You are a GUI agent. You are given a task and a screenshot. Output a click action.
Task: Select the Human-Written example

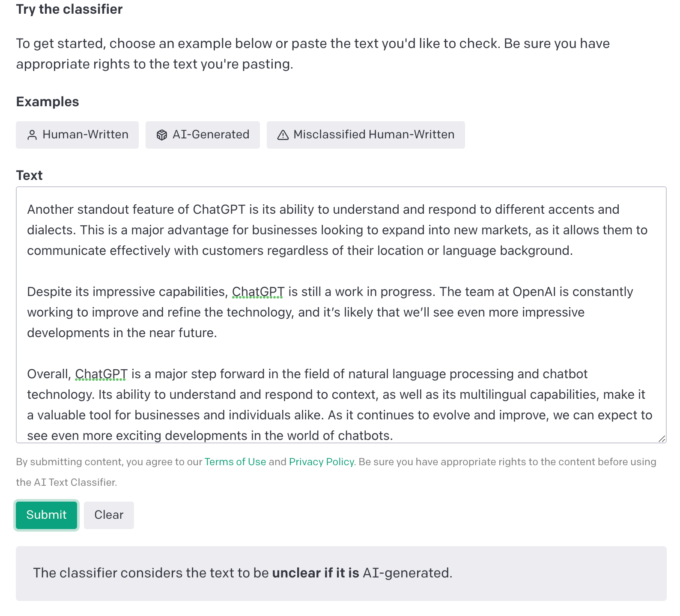[77, 135]
